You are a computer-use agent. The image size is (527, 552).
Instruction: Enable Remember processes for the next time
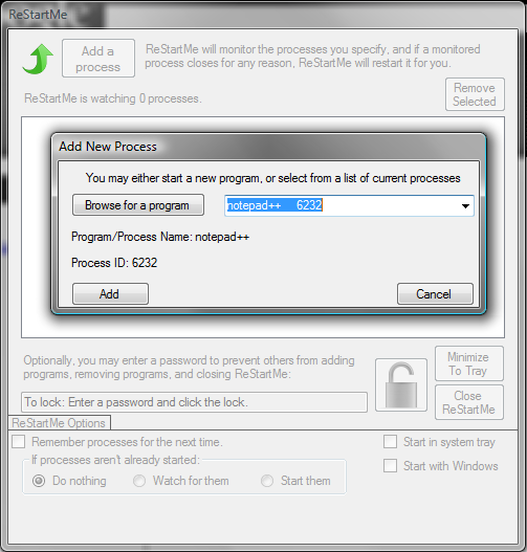(18, 441)
